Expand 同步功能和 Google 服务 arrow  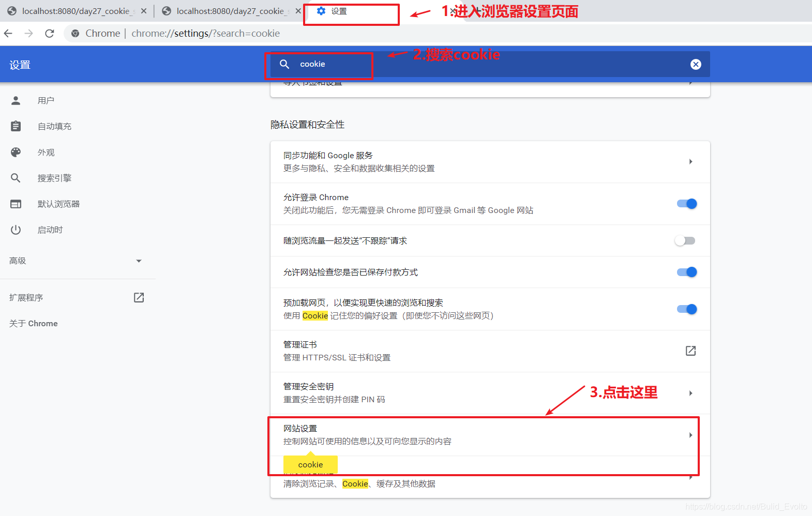click(x=690, y=162)
